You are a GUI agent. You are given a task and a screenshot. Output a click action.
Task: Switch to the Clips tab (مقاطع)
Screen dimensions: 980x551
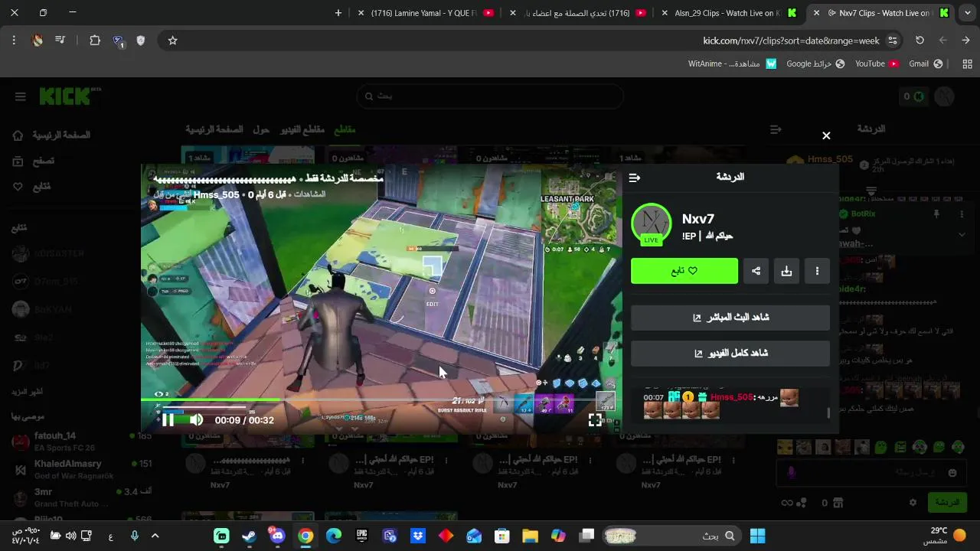(x=345, y=130)
